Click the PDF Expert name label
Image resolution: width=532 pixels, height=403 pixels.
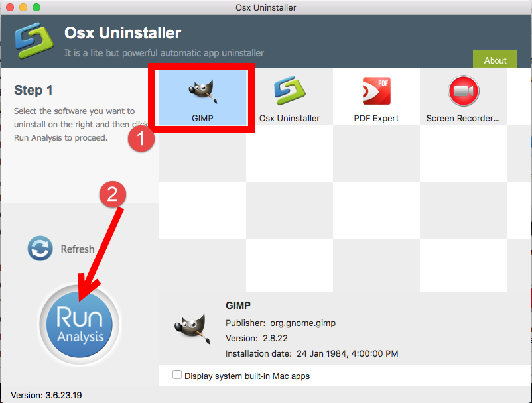pyautogui.click(x=376, y=118)
